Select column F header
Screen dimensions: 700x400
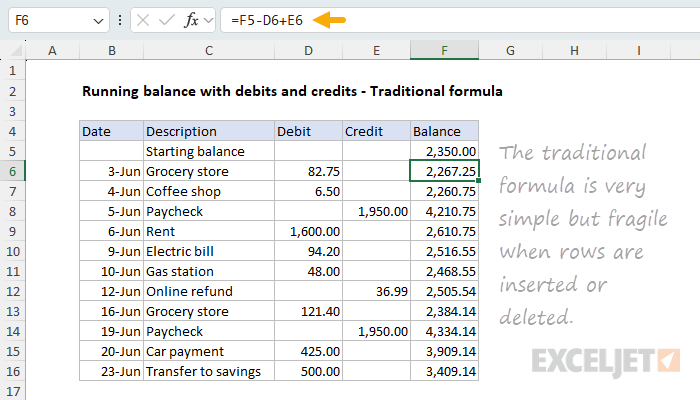tap(445, 50)
